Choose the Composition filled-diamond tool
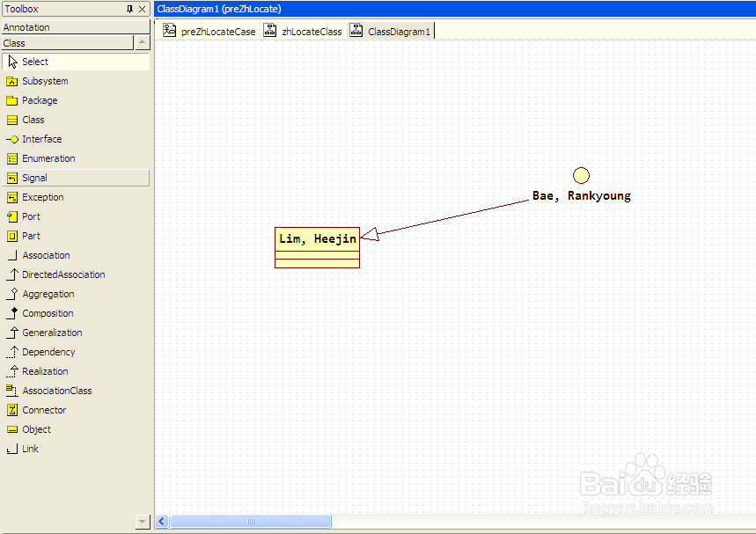Viewport: 756px width, 534px height. (x=12, y=313)
